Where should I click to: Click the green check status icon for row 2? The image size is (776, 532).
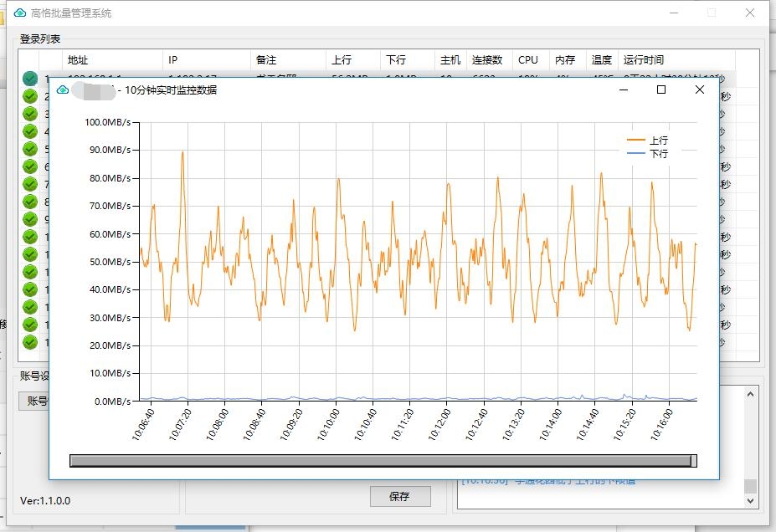point(30,96)
